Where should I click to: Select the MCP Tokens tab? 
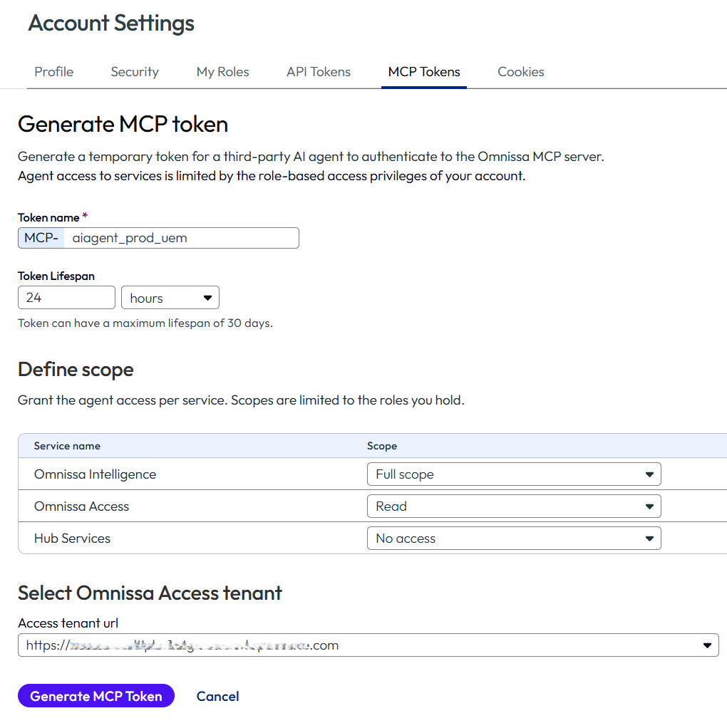point(423,72)
